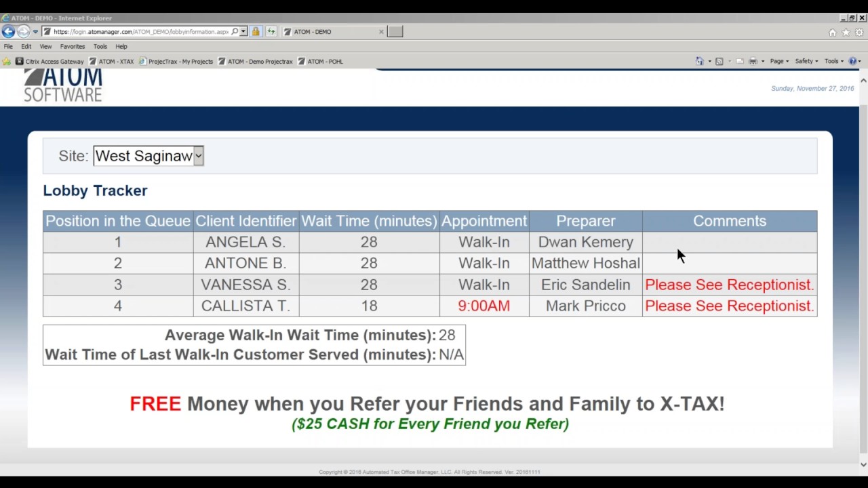Screen dimensions: 868x488
Task: Open the Page command bar menu
Action: (x=779, y=62)
